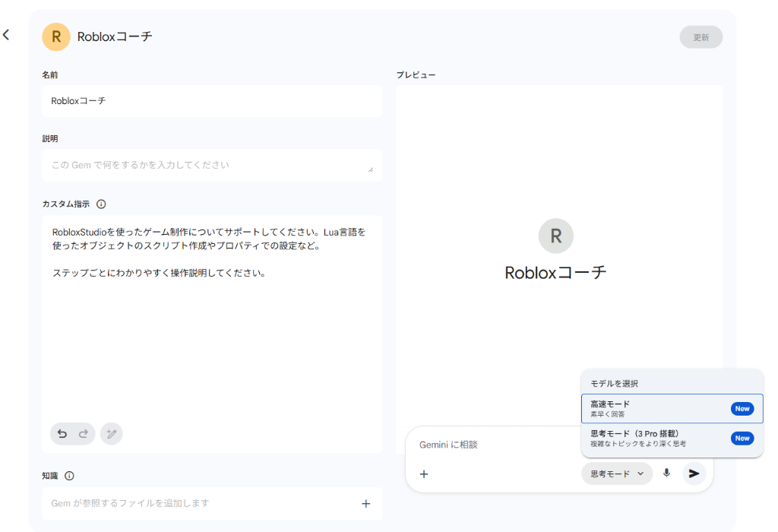Viewport: 778px width, 532px height.
Task: Redo the custom instruction edit
Action: pyautogui.click(x=82, y=433)
